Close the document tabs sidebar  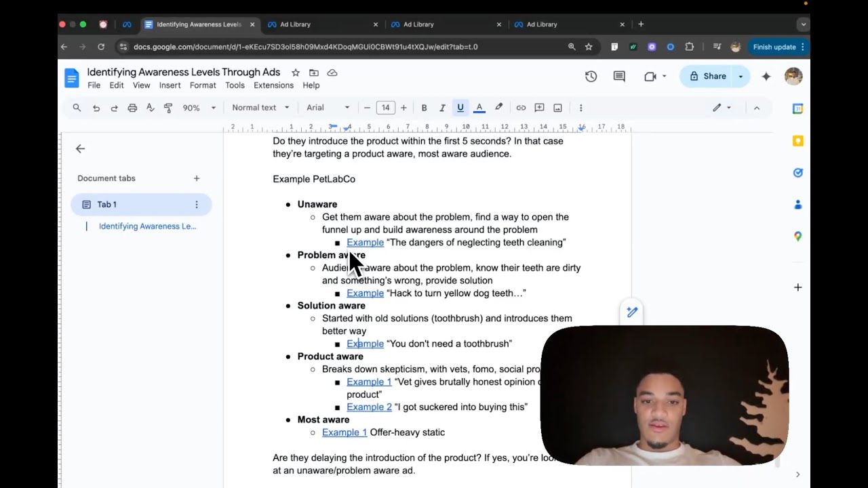pos(80,148)
